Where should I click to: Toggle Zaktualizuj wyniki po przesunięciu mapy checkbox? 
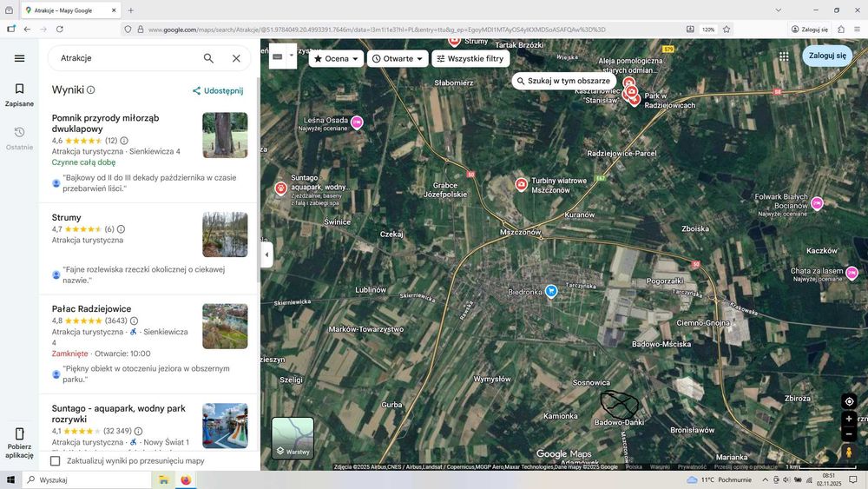pyautogui.click(x=56, y=460)
